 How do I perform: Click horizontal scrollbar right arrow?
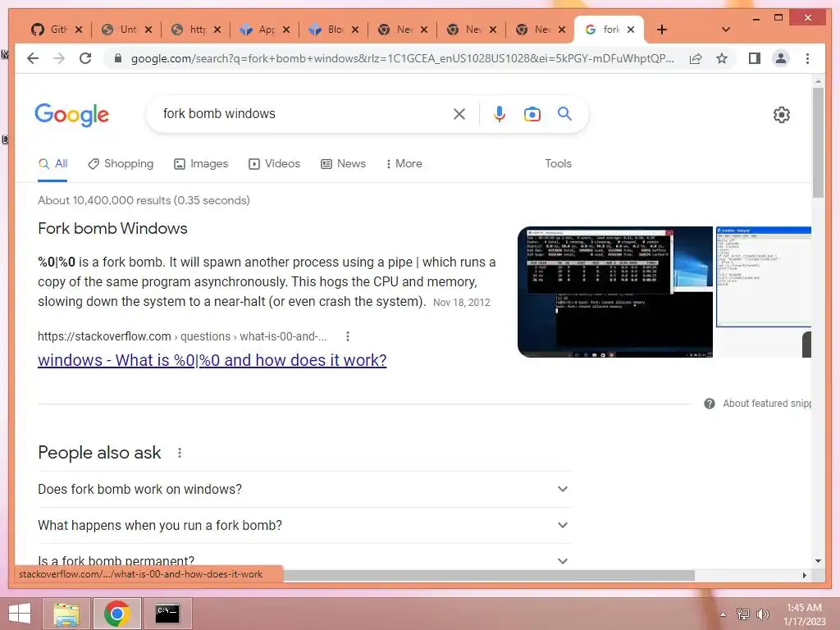[804, 575]
